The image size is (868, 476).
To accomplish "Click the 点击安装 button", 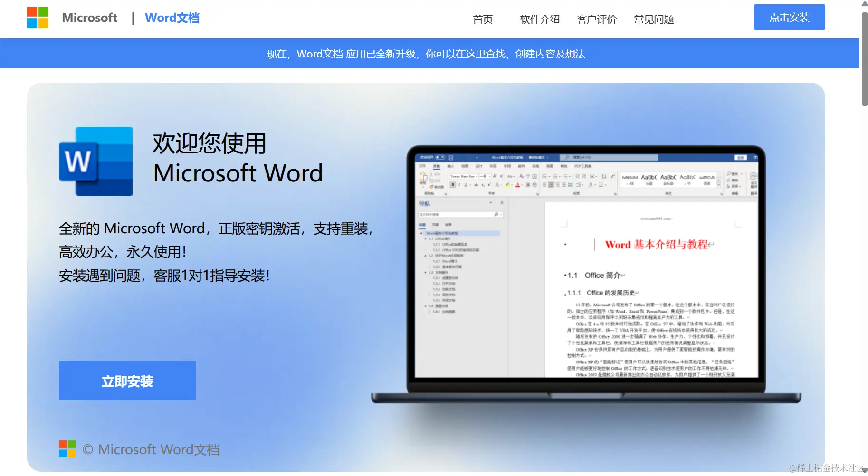I will click(789, 17).
